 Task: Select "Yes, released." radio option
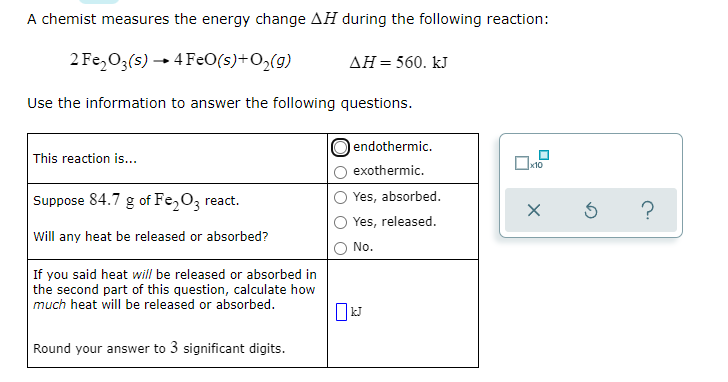tap(340, 222)
